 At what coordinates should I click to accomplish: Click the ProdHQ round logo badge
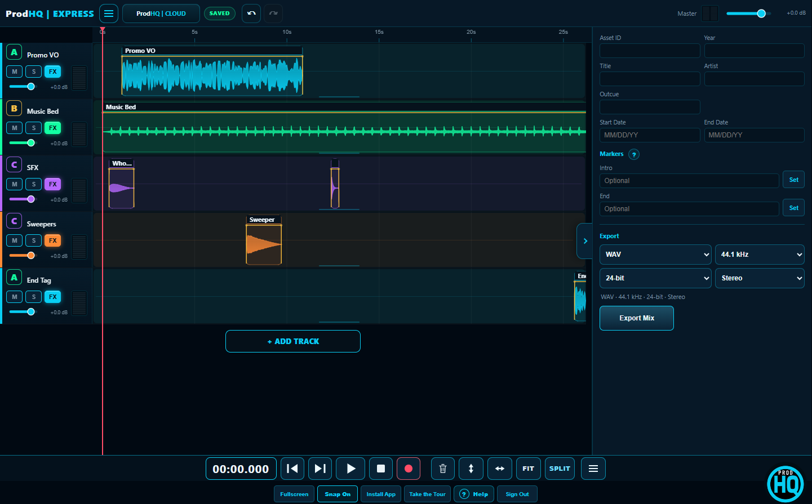click(x=786, y=484)
